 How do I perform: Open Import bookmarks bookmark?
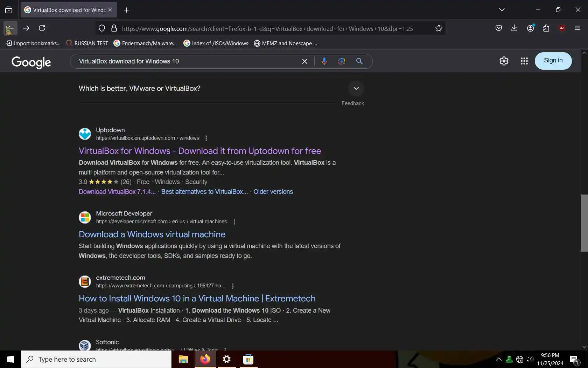coord(33,43)
